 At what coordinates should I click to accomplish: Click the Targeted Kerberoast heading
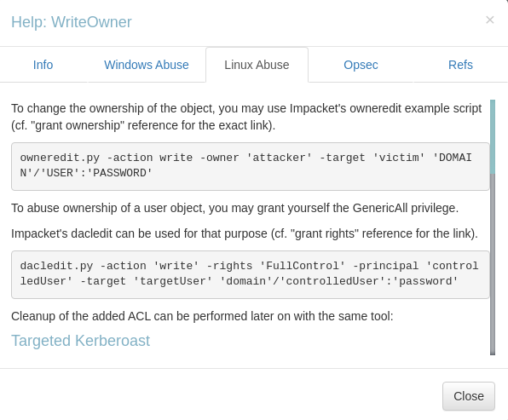pos(80,341)
